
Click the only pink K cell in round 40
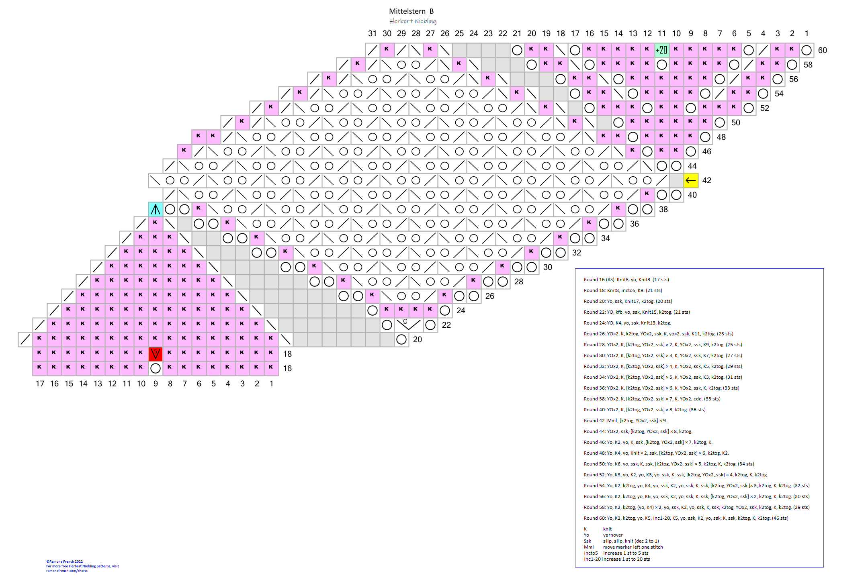tap(647, 194)
